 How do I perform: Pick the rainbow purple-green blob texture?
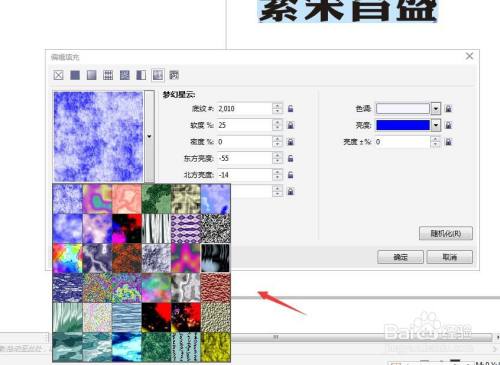(97, 199)
